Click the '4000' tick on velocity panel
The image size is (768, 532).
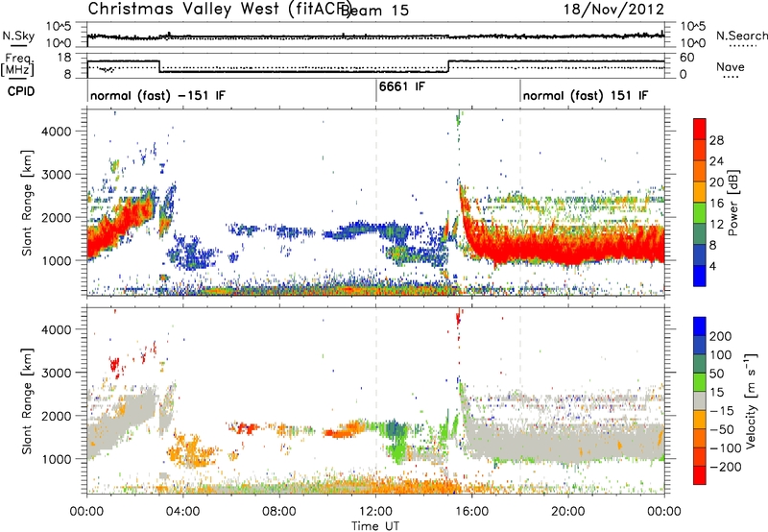pyautogui.click(x=57, y=329)
